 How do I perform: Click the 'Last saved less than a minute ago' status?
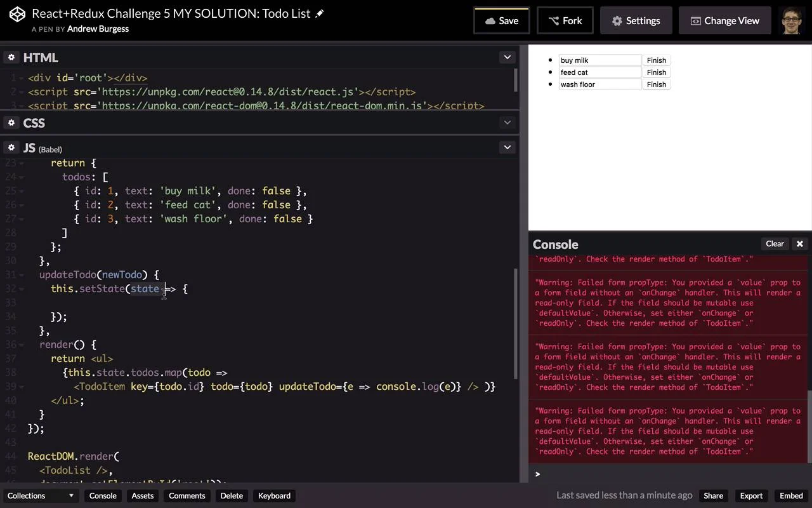(624, 495)
